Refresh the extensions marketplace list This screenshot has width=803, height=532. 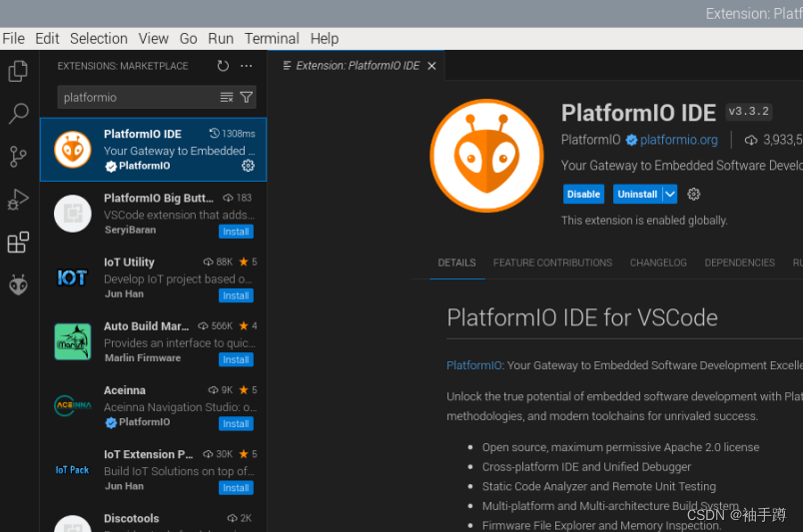tap(223, 66)
